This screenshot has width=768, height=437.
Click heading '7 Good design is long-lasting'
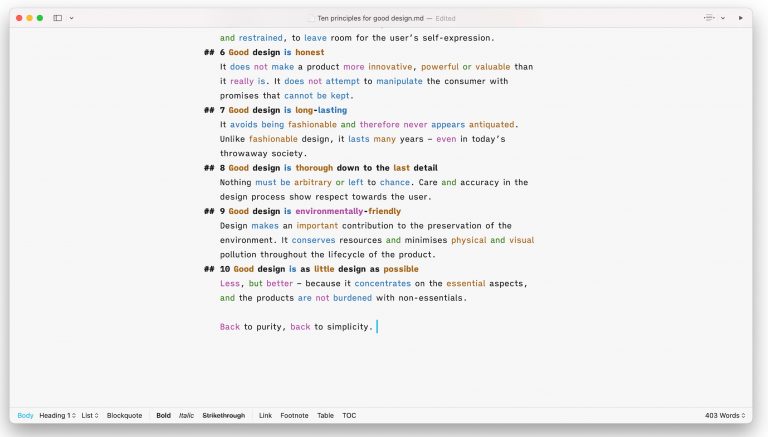[x=283, y=110]
